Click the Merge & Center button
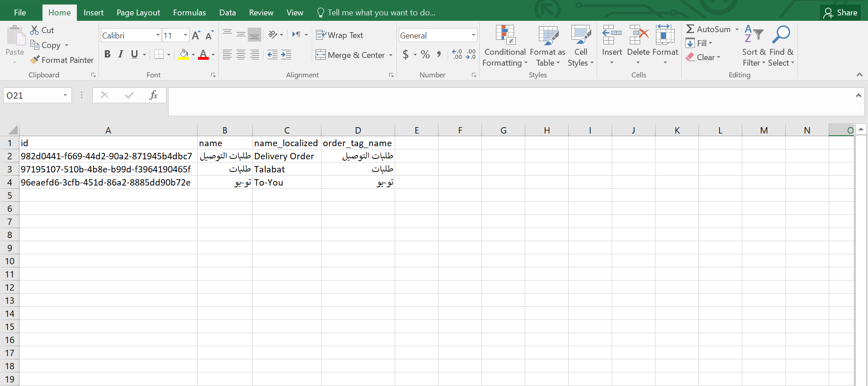The height and width of the screenshot is (386, 868). (350, 55)
